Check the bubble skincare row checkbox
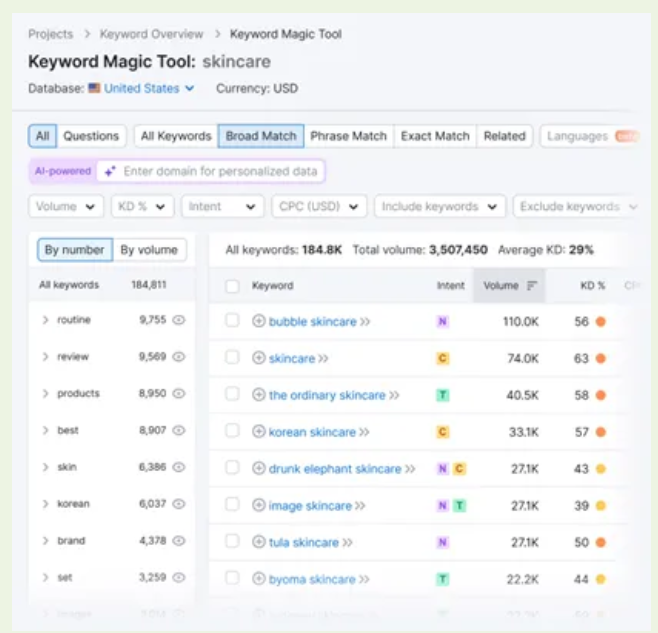The height and width of the screenshot is (633, 658). [232, 321]
